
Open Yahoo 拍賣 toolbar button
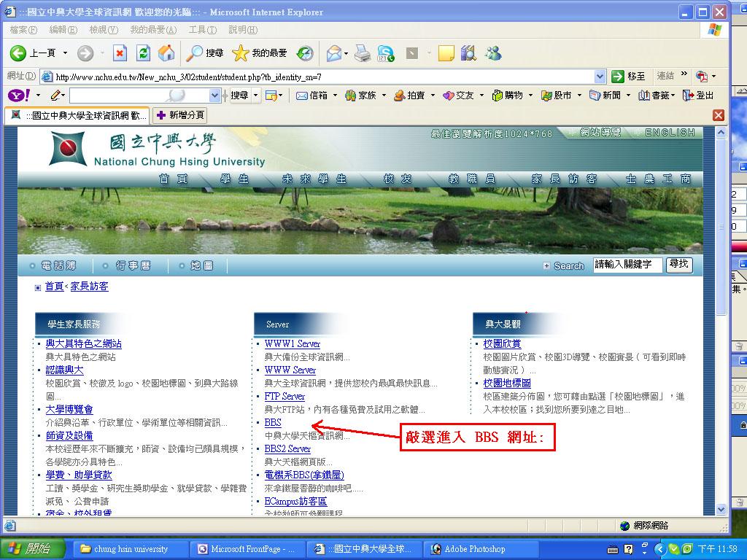pos(409,96)
